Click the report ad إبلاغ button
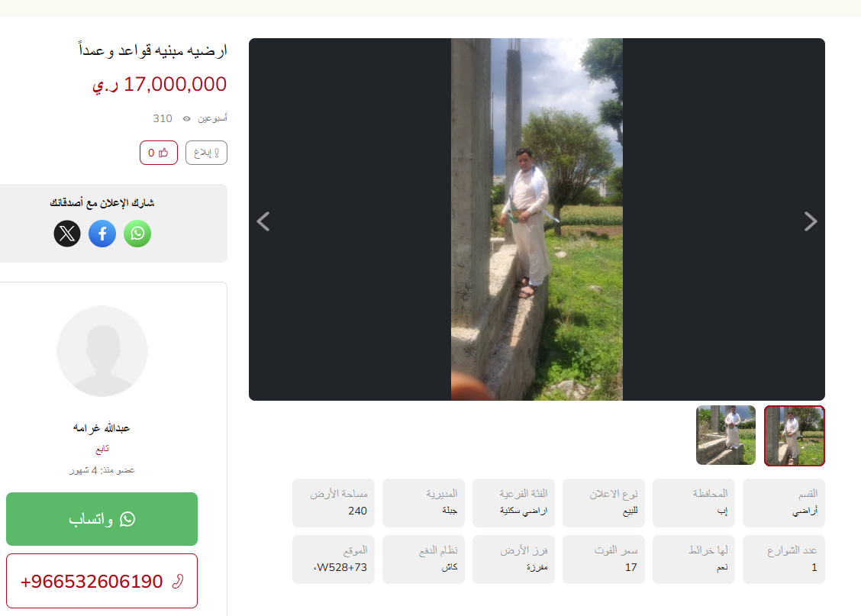Viewport: 861px width, 616px height. click(206, 153)
